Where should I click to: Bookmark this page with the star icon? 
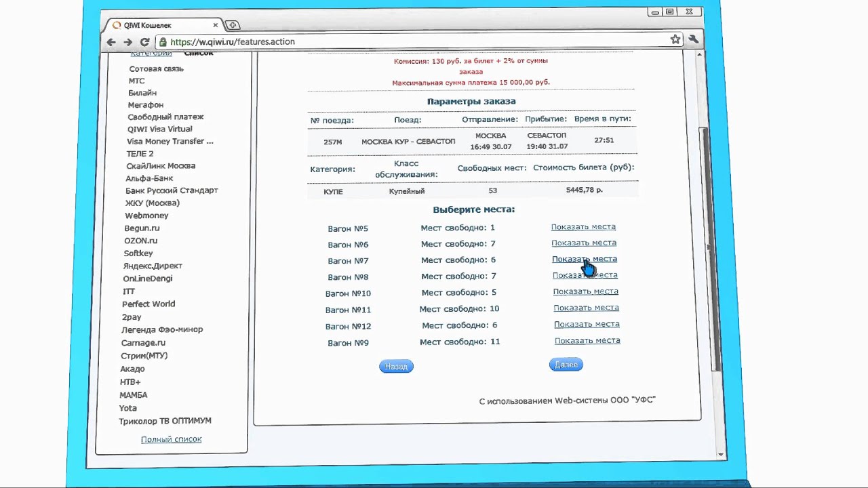(675, 40)
